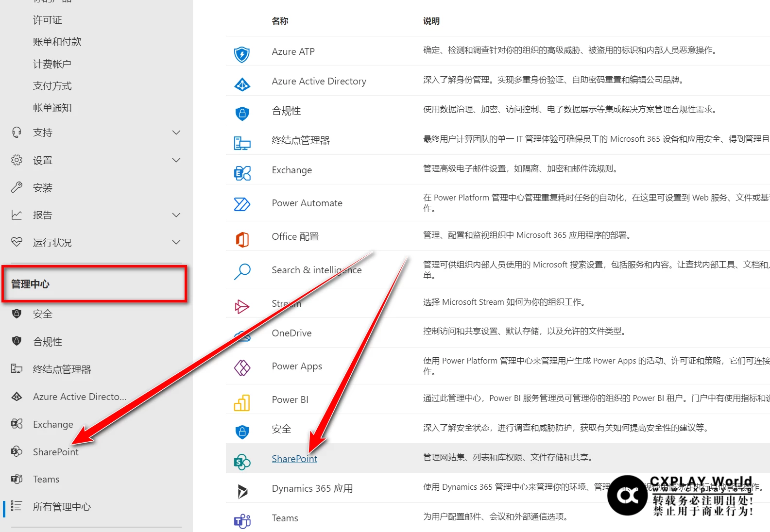Screen dimensions: 770x532
Task: Open Dynamics 365 应用 name in table
Action: 312,488
